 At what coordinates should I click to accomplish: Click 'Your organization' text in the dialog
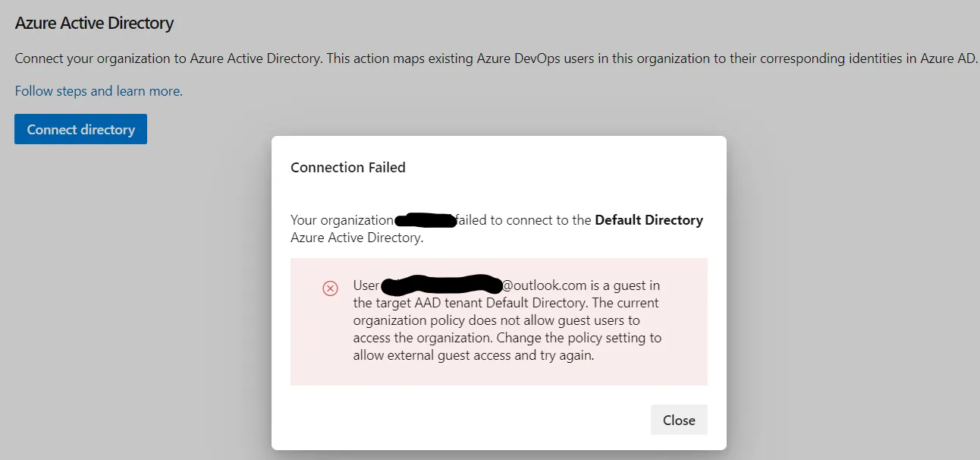341,220
